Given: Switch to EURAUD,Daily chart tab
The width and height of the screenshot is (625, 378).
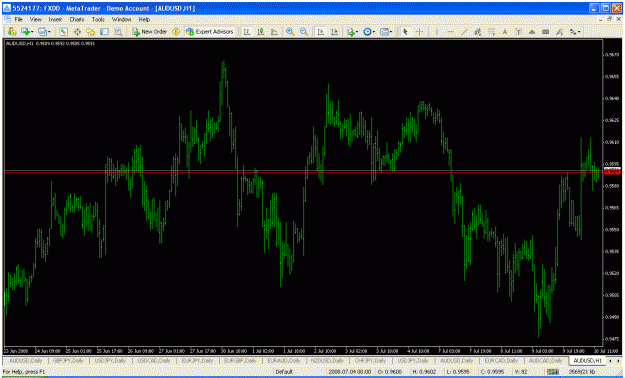Looking at the screenshot, I should [x=283, y=360].
